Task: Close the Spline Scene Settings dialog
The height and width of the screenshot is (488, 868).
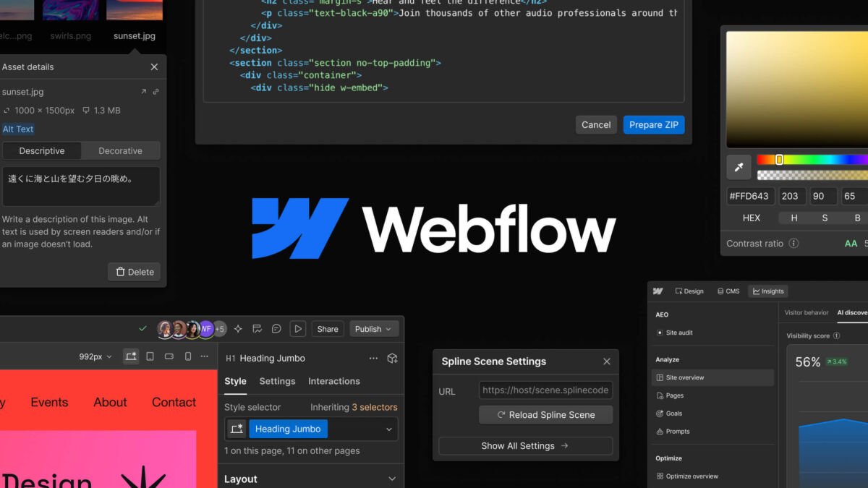Action: 606,361
